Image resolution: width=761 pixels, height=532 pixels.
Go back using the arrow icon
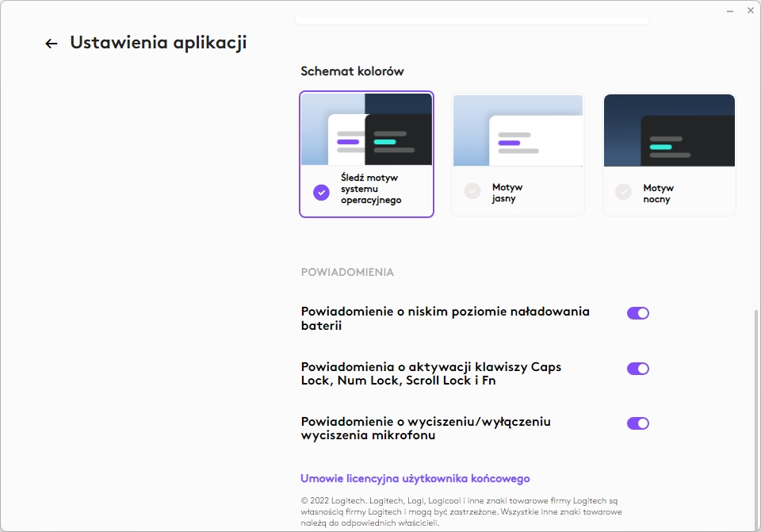click(x=51, y=44)
